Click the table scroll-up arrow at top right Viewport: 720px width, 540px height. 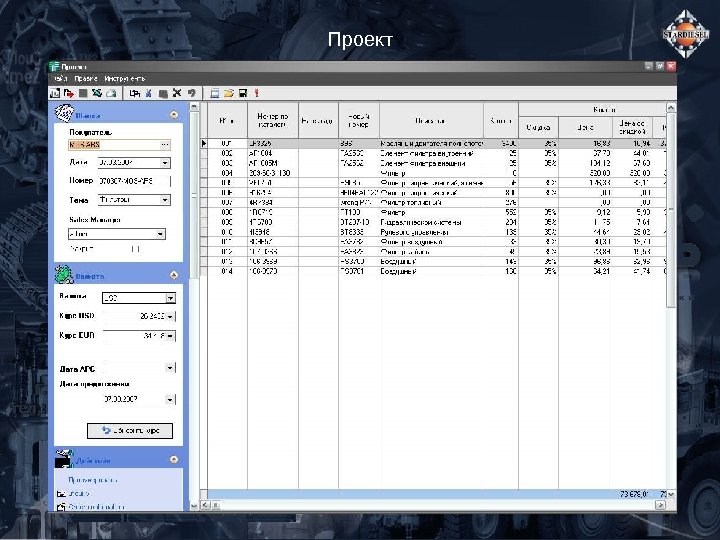pos(671,107)
